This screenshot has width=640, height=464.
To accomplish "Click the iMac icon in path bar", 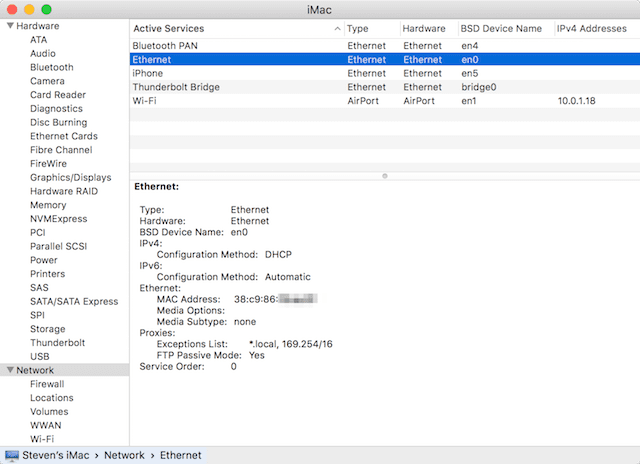I will 11,455.
